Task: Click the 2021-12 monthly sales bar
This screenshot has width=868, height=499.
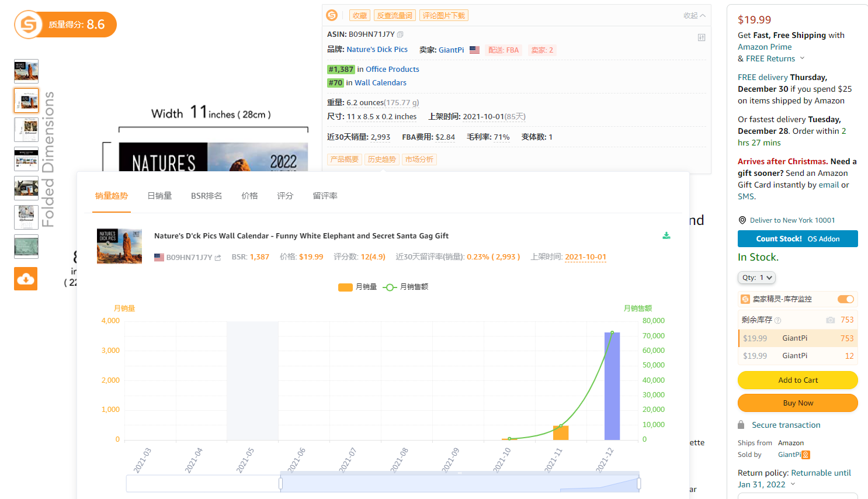Action: pyautogui.click(x=612, y=386)
